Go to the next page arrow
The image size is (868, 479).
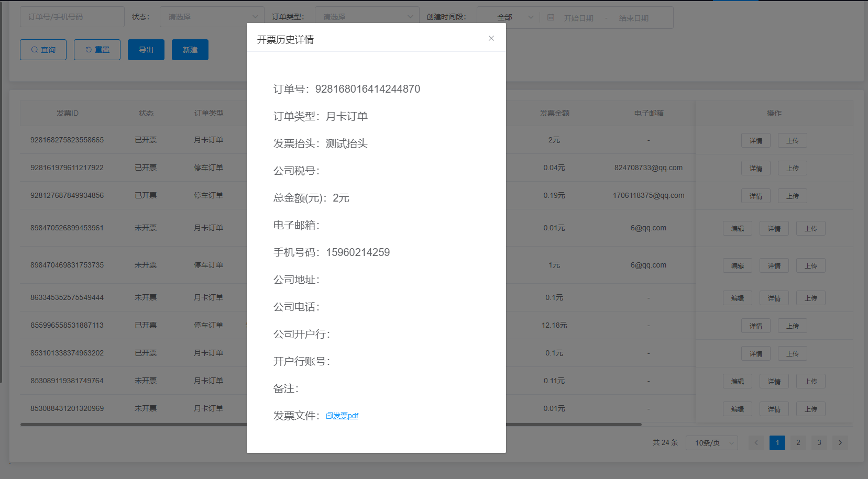click(x=840, y=442)
